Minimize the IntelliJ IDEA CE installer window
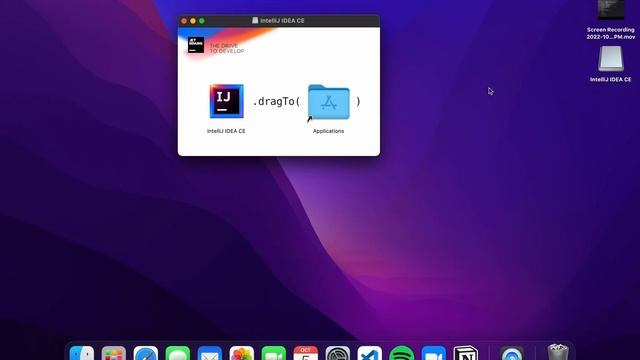 (193, 21)
